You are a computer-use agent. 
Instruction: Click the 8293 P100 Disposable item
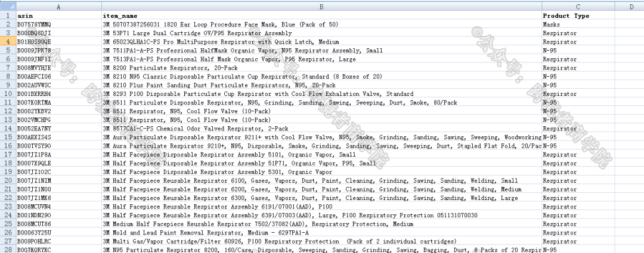click(321, 94)
